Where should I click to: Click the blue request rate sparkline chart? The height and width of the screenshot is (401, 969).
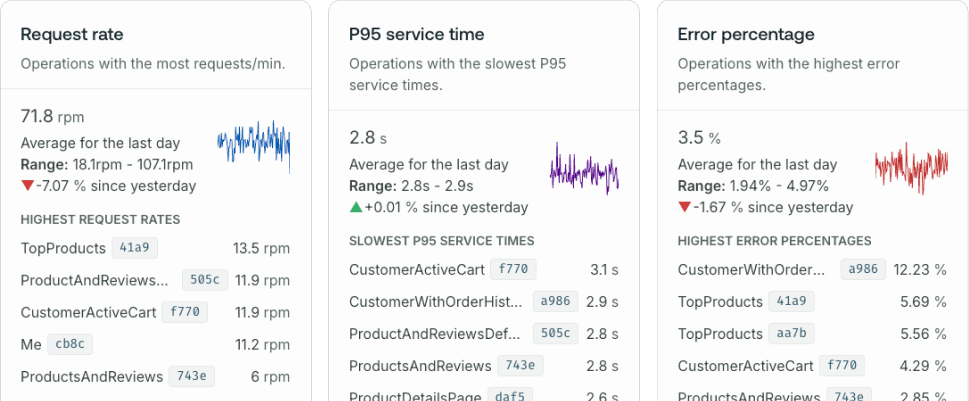click(253, 146)
